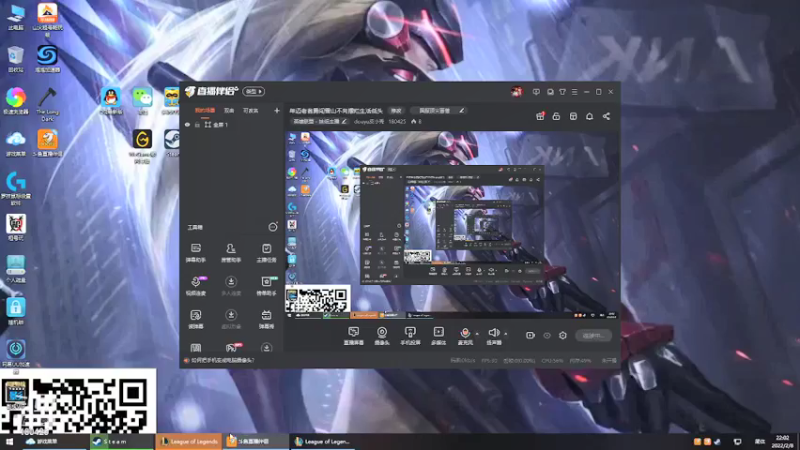
Task: Open the yellow G icon on desktop
Action: pos(142,145)
